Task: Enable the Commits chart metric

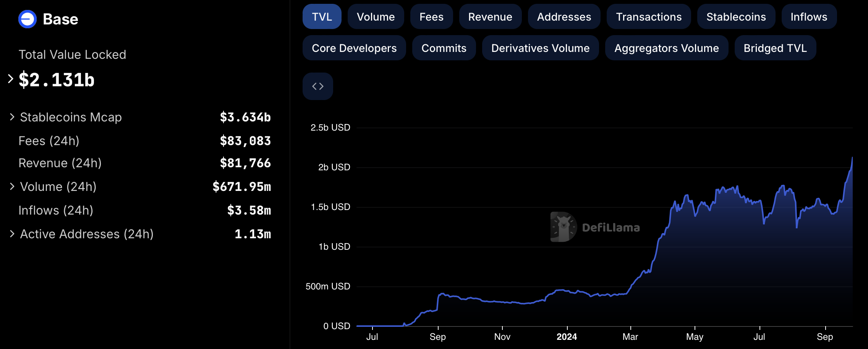Action: (444, 48)
